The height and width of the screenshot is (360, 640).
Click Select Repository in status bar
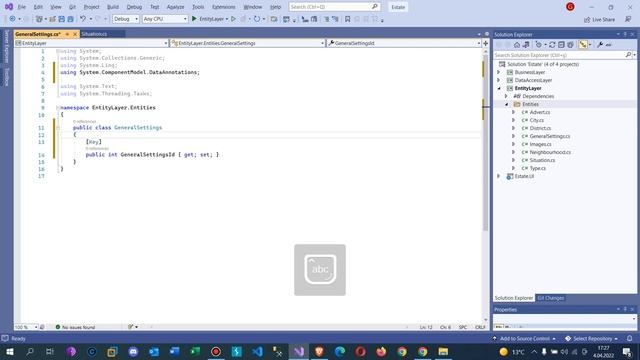(592, 338)
